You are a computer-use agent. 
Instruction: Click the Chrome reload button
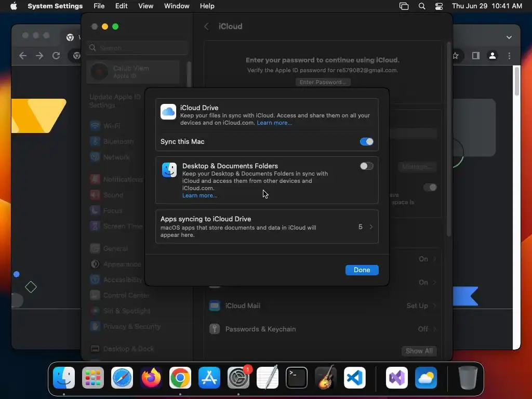(56, 56)
